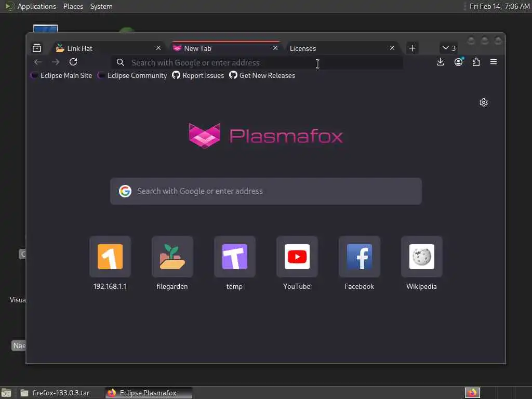Select the New Tab tab
Image resolution: width=532 pixels, height=399 pixels.
point(225,48)
